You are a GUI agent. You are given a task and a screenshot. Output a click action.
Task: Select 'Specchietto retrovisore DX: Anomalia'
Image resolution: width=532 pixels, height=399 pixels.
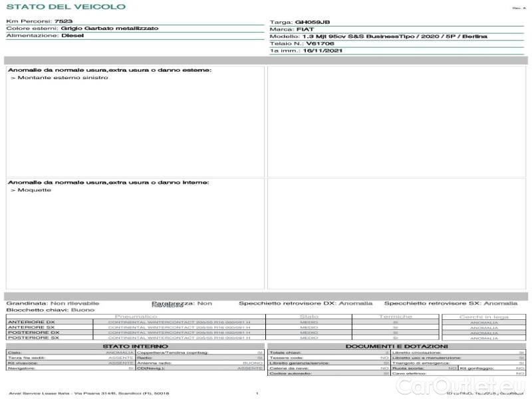(306, 303)
